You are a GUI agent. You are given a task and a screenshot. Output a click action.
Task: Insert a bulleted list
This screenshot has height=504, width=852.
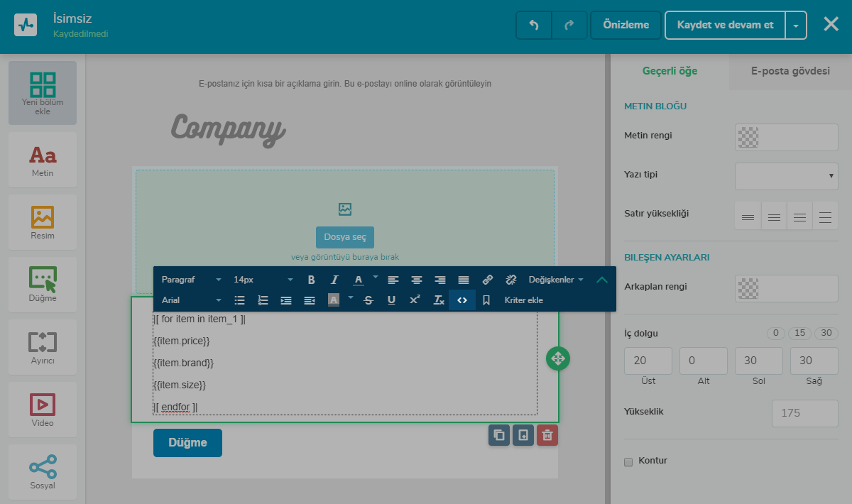(x=239, y=300)
